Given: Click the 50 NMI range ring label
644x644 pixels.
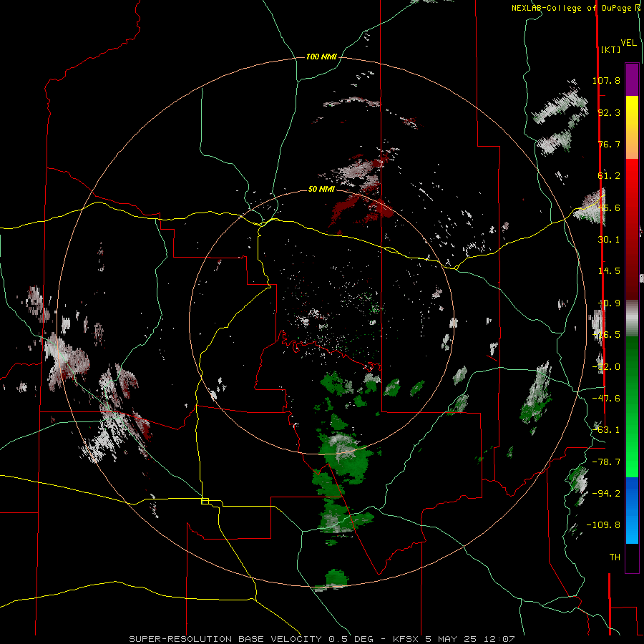Looking at the screenshot, I should 321,190.
